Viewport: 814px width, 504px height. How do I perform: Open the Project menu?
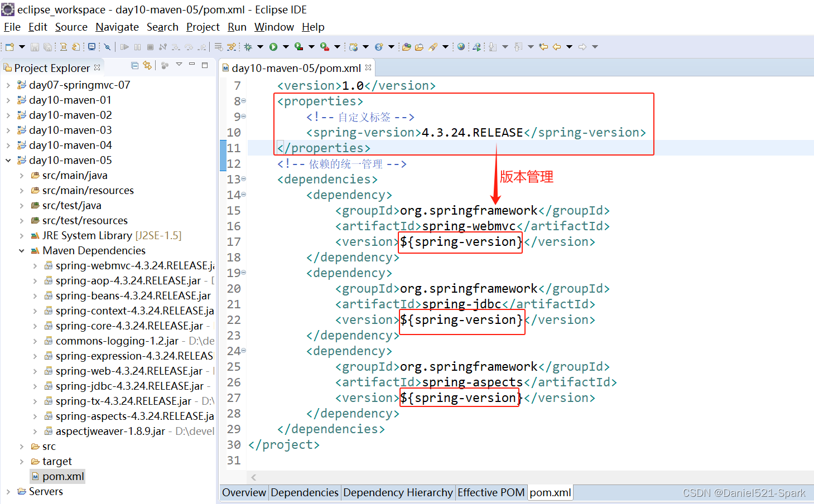pyautogui.click(x=203, y=27)
